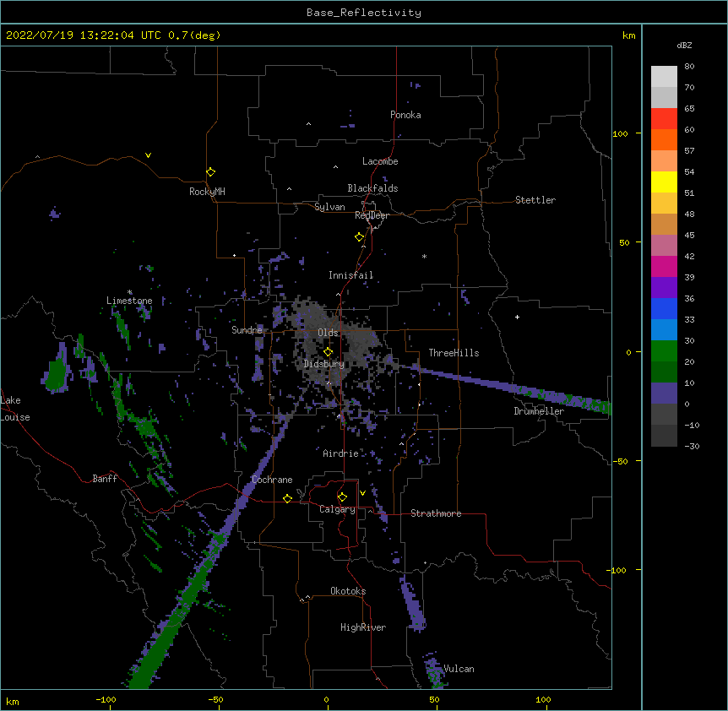Pick the darkest gray -30 to -10 legend swatch
This screenshot has height=711, width=728.
[664, 436]
